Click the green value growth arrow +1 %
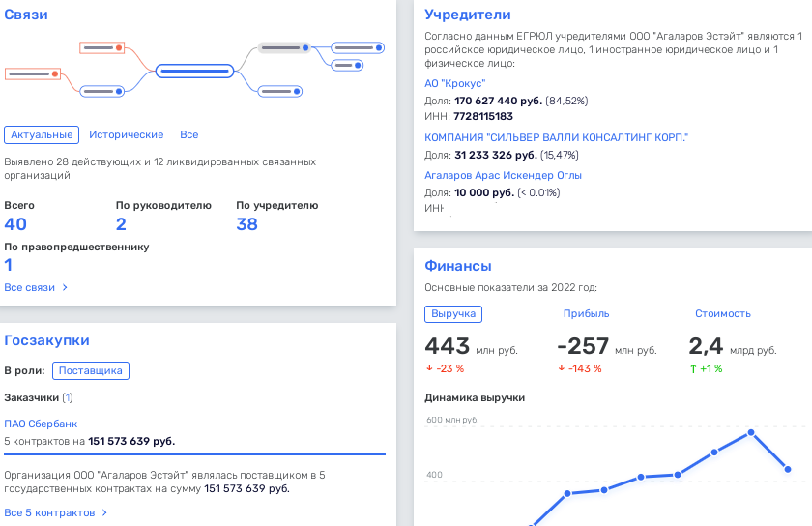Image resolution: width=812 pixels, height=526 pixels. 693,368
